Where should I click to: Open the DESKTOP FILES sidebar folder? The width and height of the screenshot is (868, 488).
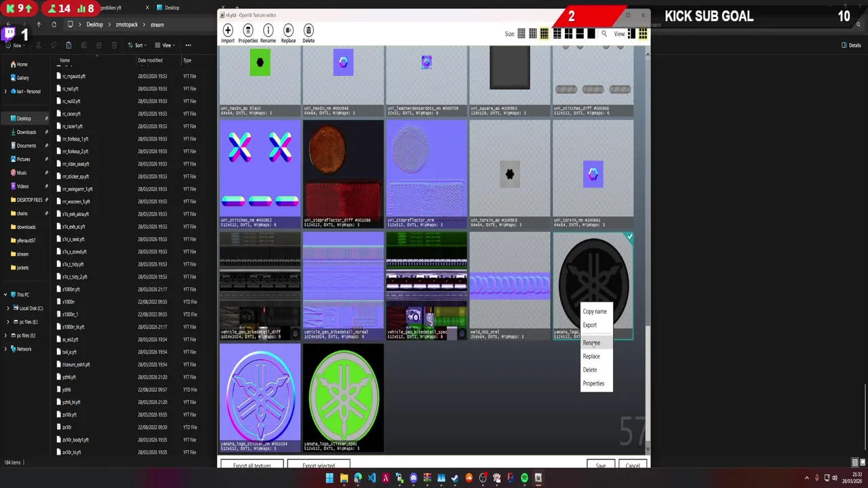[x=26, y=200]
